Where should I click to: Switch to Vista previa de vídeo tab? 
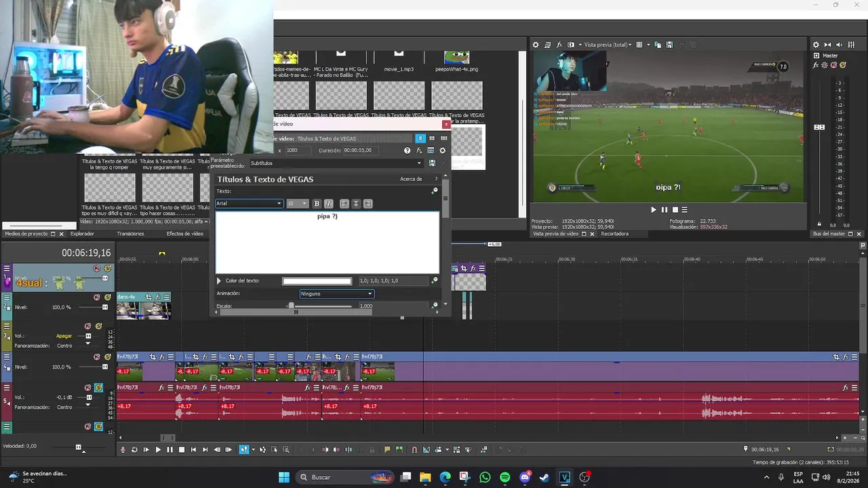click(556, 234)
